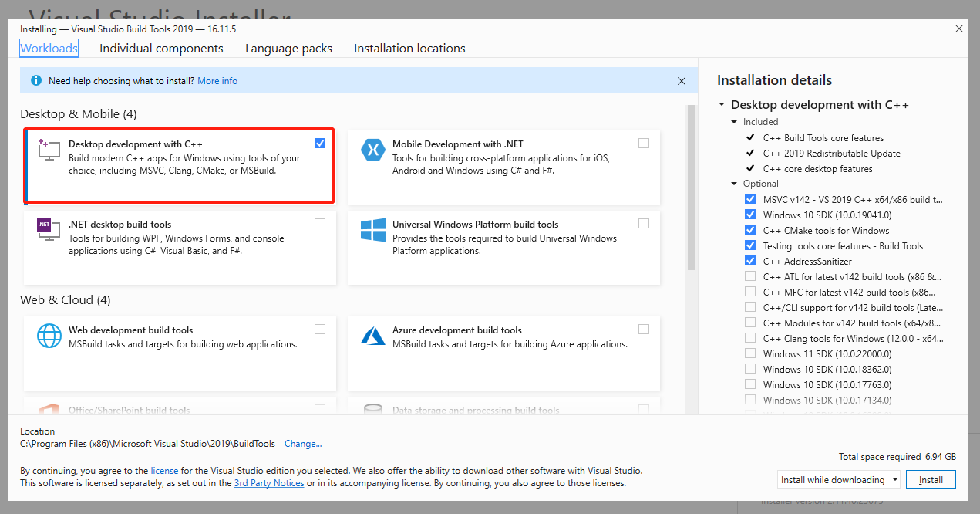Check Web development build tools workload
980x514 pixels.
point(320,329)
